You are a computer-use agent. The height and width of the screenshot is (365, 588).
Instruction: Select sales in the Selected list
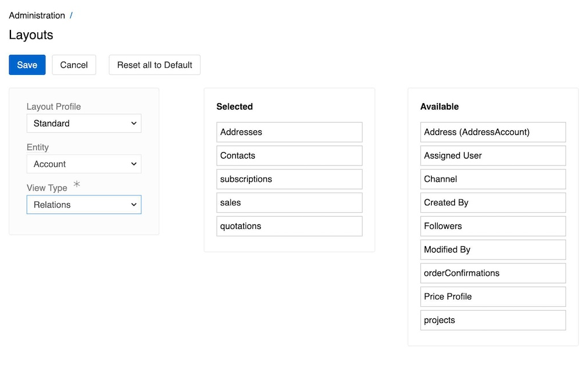289,202
